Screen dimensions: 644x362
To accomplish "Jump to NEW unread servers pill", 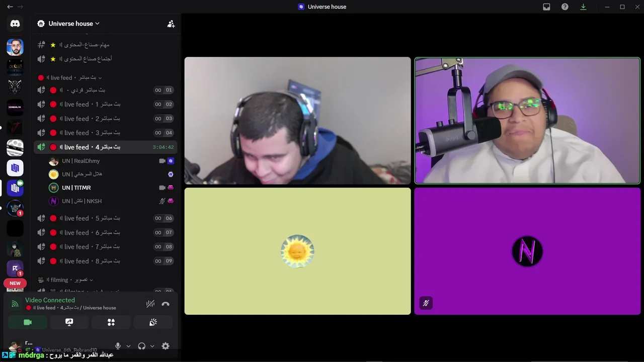I will [15, 283].
